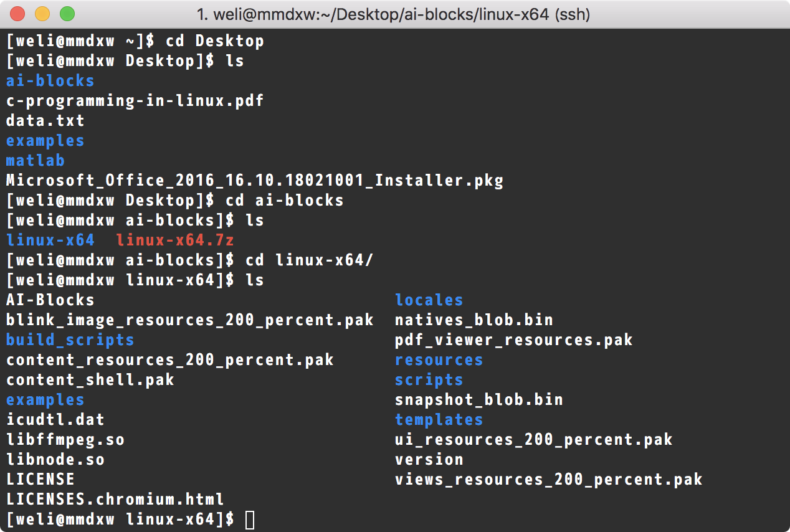
Task: Click the snapshot_blob.bin file name
Action: (479, 399)
